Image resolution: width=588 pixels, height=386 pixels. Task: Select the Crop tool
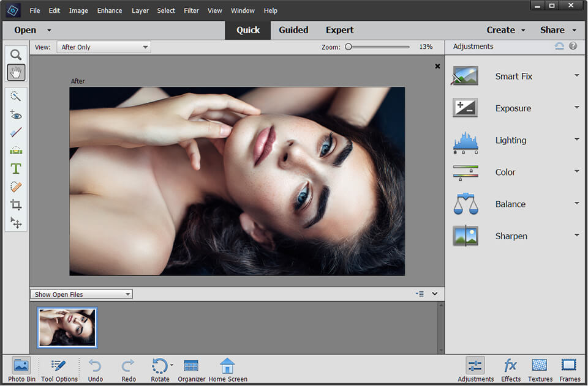click(16, 204)
